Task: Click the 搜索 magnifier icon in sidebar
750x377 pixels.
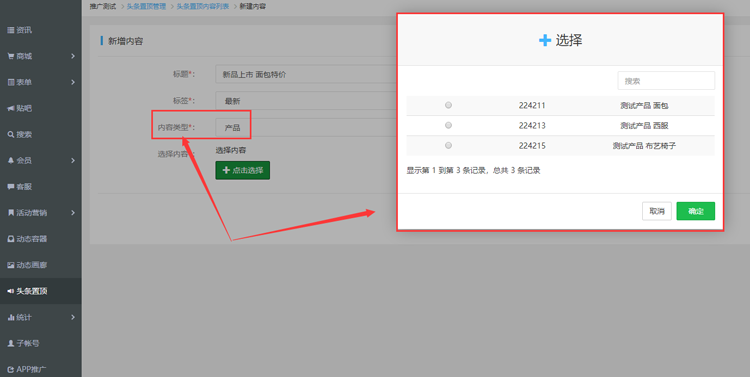Action: click(x=11, y=134)
